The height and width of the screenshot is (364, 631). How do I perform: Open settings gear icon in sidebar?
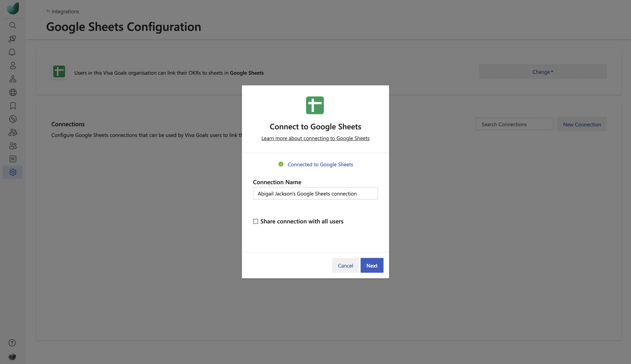click(x=13, y=172)
